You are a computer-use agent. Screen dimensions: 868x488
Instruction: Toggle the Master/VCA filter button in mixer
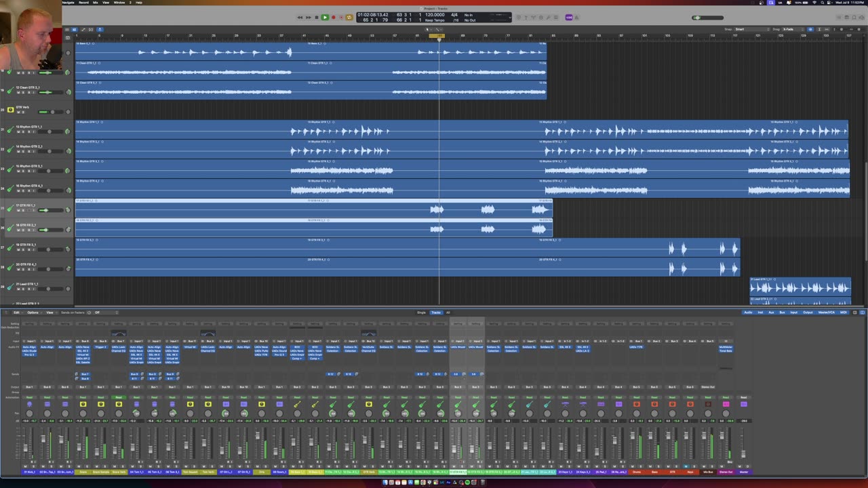(x=827, y=312)
